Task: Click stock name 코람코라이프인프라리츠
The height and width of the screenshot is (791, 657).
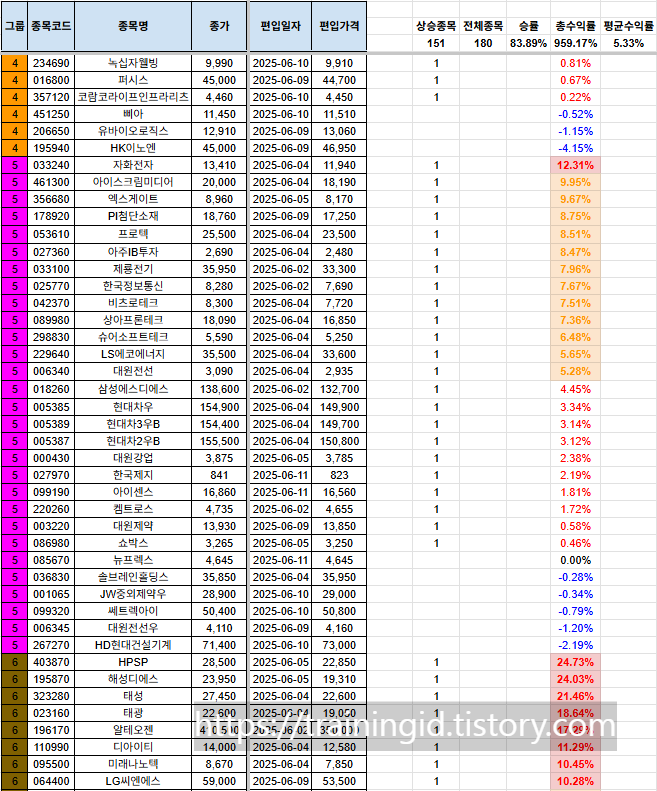Action: (x=133, y=97)
